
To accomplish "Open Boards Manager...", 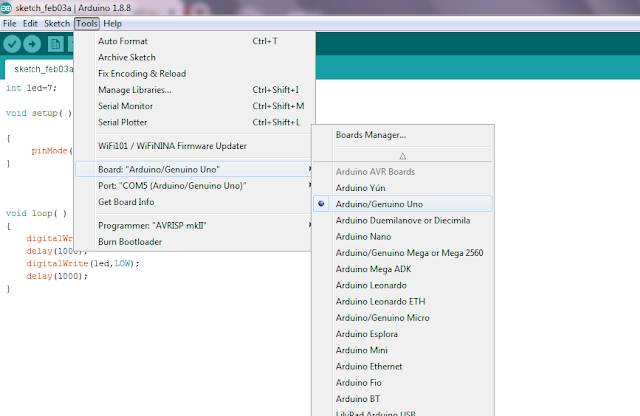I will [403, 135].
